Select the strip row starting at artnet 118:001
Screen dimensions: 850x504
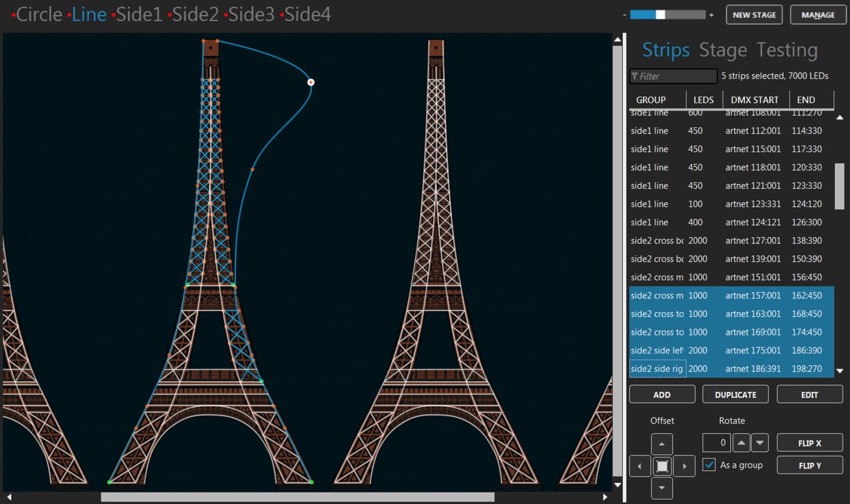(732, 167)
